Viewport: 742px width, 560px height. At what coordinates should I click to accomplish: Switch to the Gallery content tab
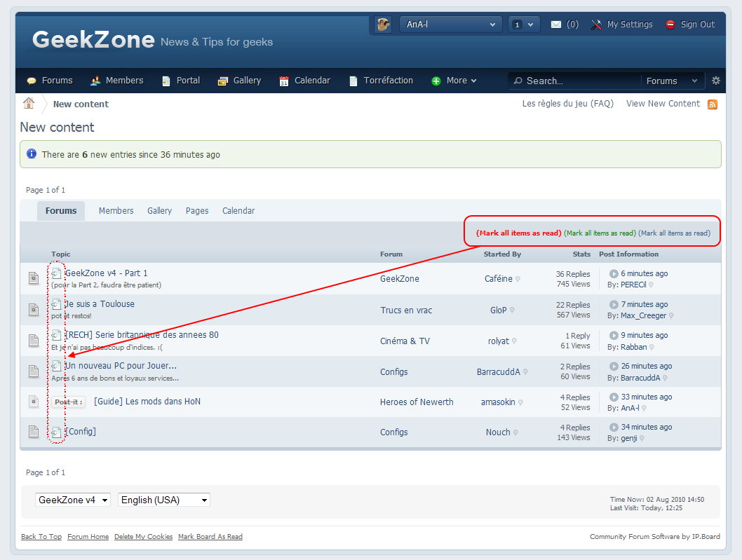point(159,211)
